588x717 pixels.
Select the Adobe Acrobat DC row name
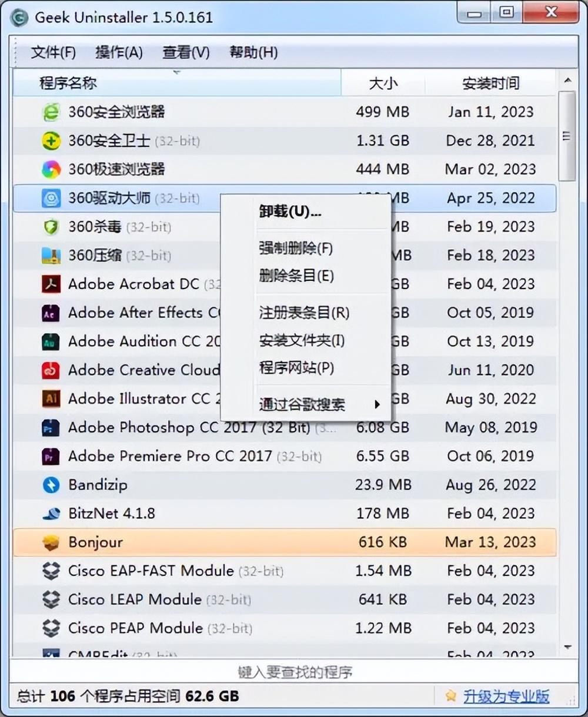tap(133, 284)
